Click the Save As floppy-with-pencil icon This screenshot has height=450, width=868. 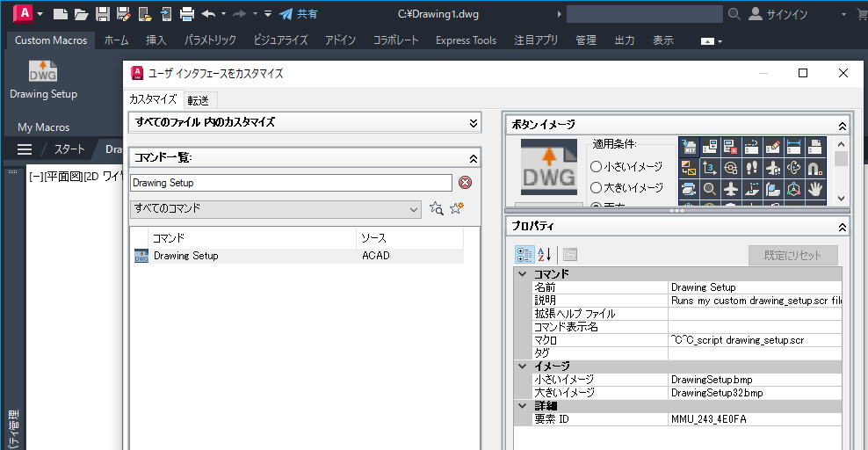(124, 14)
